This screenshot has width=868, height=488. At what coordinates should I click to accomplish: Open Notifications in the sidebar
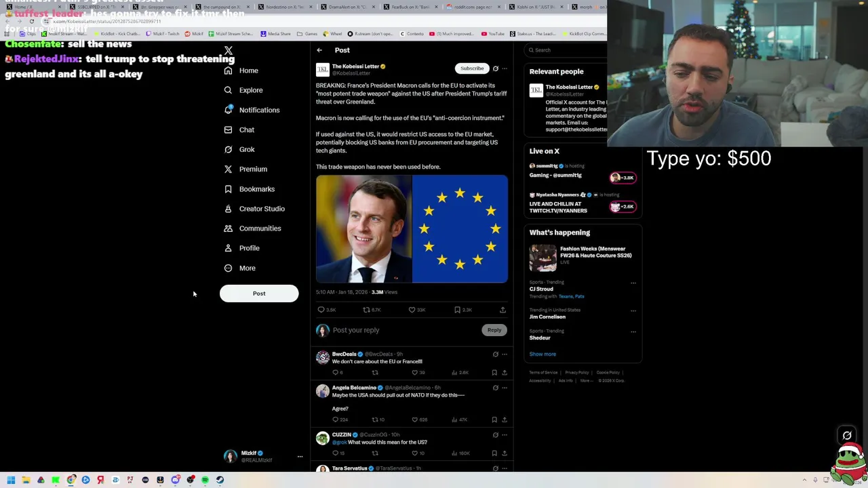click(251, 110)
